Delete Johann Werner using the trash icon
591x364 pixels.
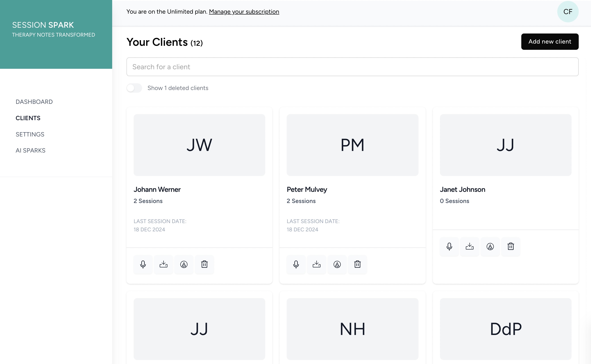[x=204, y=264]
